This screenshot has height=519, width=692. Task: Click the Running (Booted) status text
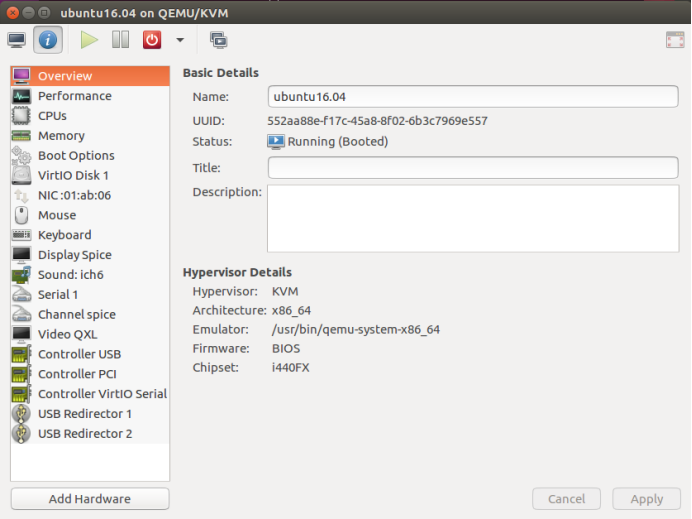[338, 142]
